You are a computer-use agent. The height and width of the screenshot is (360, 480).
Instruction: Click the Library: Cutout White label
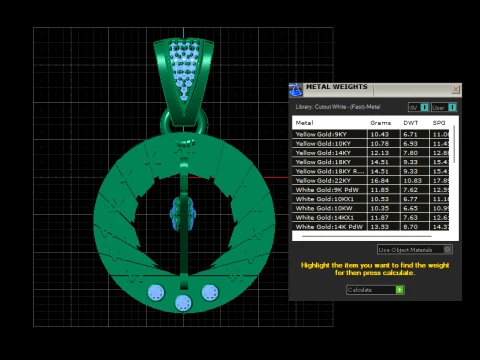[x=338, y=107]
